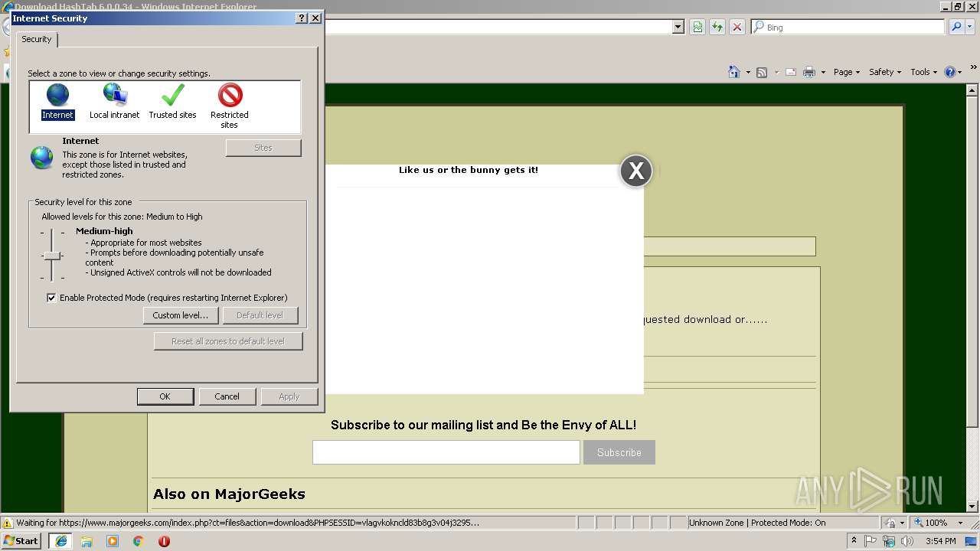Open the search provider dropdown arrow
Screen dimensions: 980x551
(970, 27)
